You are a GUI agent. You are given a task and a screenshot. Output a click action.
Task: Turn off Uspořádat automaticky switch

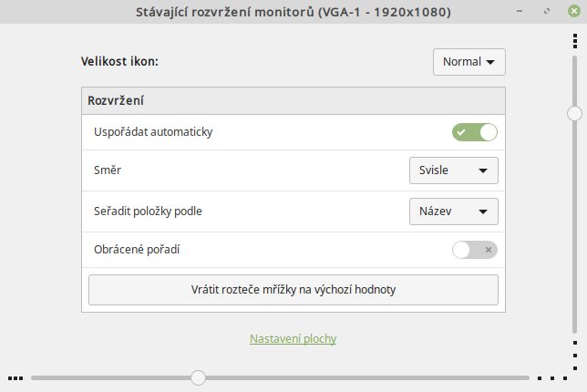475,132
